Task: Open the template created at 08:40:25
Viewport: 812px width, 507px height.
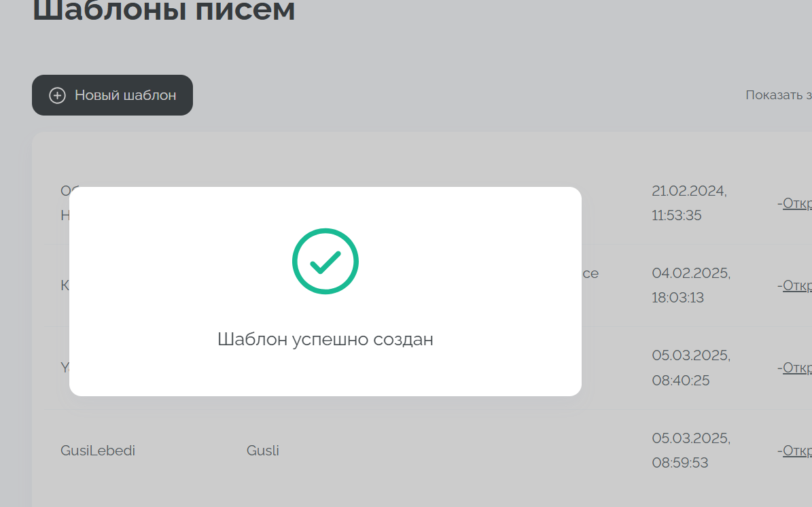Action: tap(797, 368)
